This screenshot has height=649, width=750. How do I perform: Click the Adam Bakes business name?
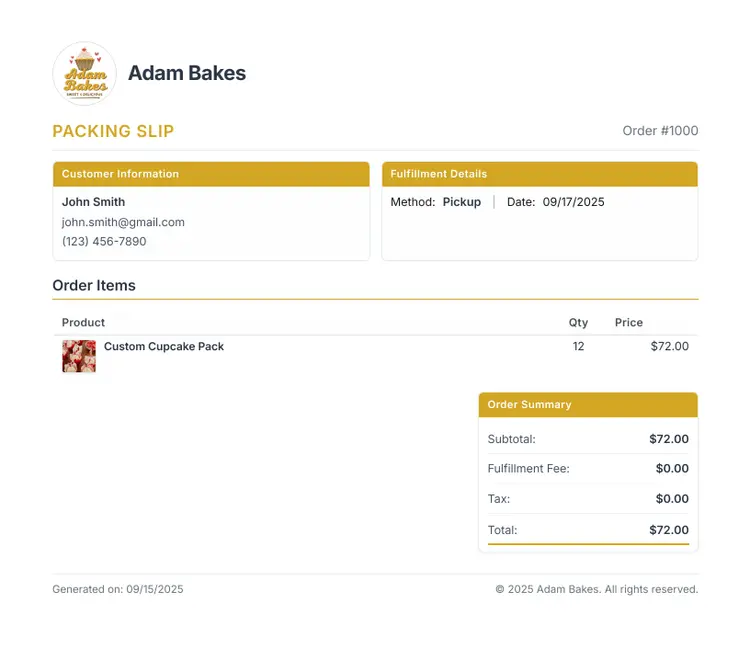(x=187, y=73)
